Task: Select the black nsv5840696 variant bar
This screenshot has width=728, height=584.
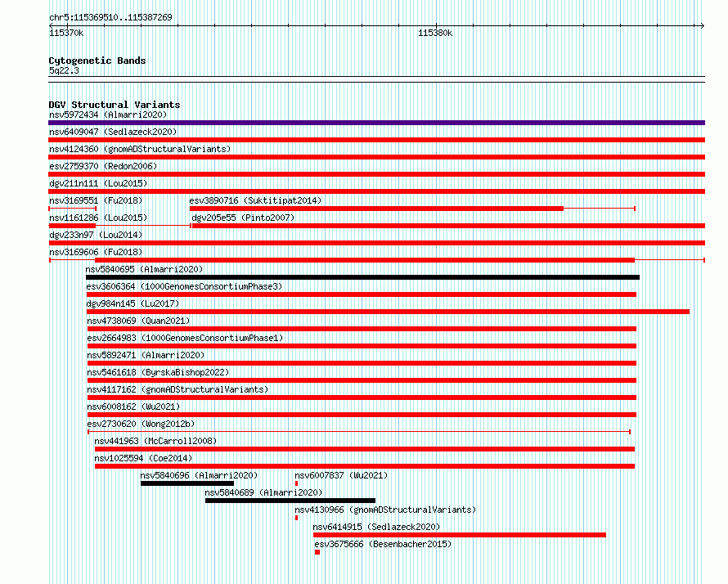Action: [x=187, y=483]
